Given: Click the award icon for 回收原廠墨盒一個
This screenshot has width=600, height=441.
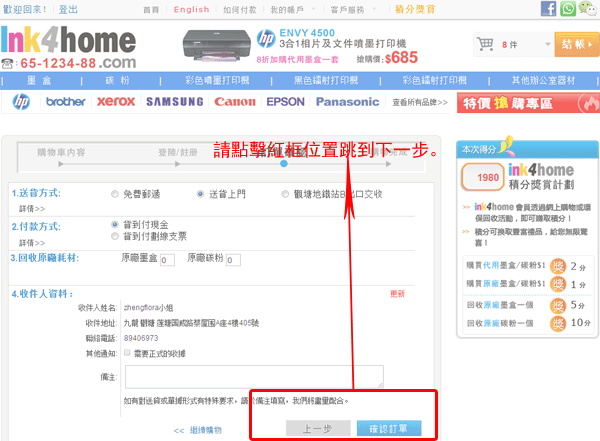Looking at the screenshot, I should click(x=558, y=305).
